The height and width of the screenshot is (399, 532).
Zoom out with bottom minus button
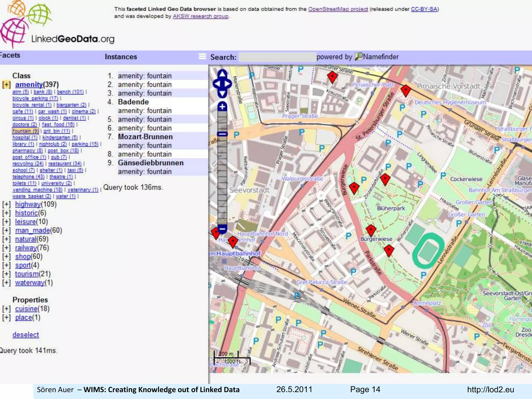click(x=222, y=229)
